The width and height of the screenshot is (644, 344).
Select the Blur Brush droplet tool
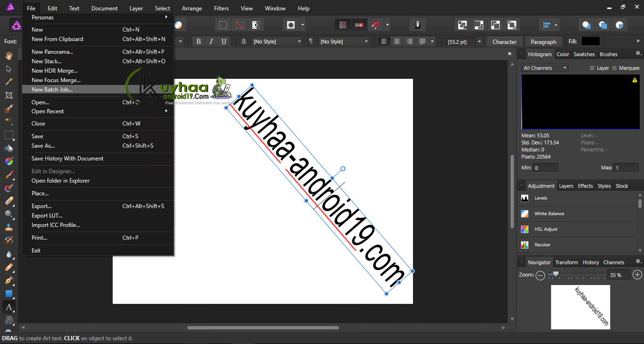8,254
